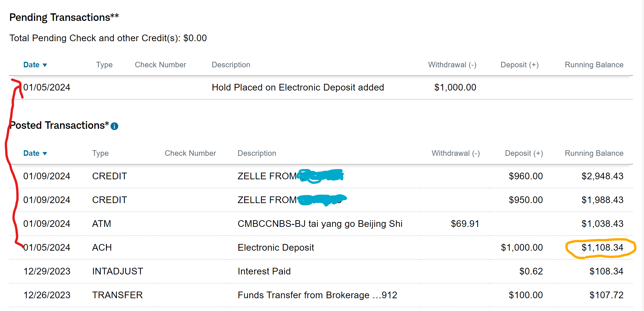Viewport: 644px width, 311px height.
Task: Click the ACH Electronic Deposit description
Action: click(x=276, y=247)
